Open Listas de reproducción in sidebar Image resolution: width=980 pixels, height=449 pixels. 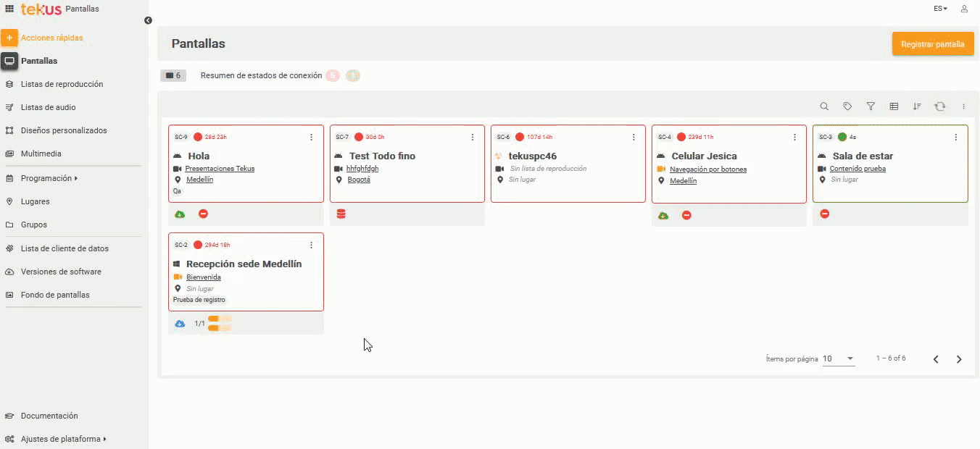[x=62, y=84]
